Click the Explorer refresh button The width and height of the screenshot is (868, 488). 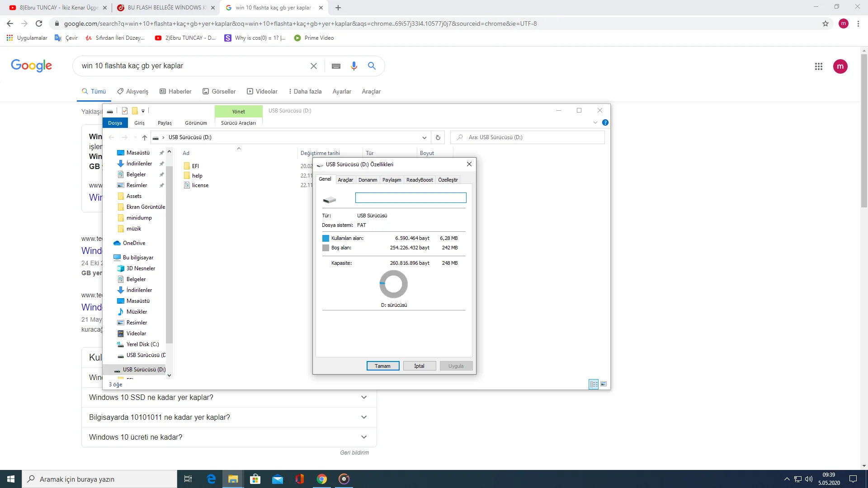tap(438, 137)
